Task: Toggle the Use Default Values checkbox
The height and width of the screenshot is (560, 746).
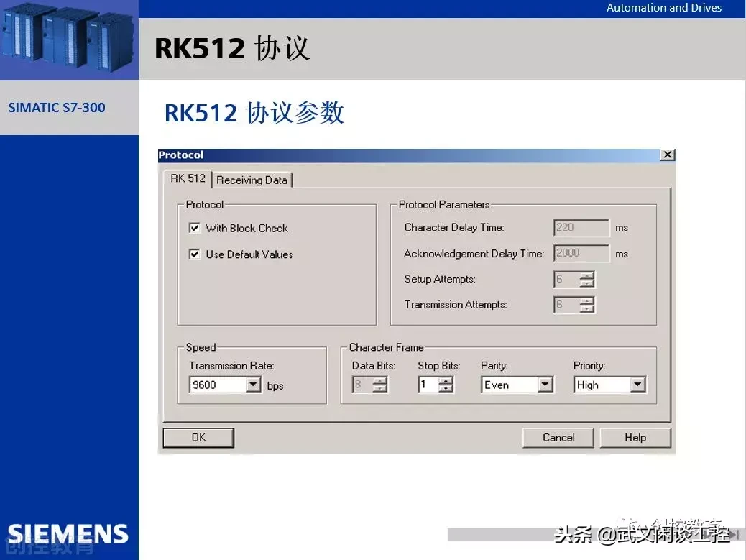Action: (x=194, y=254)
